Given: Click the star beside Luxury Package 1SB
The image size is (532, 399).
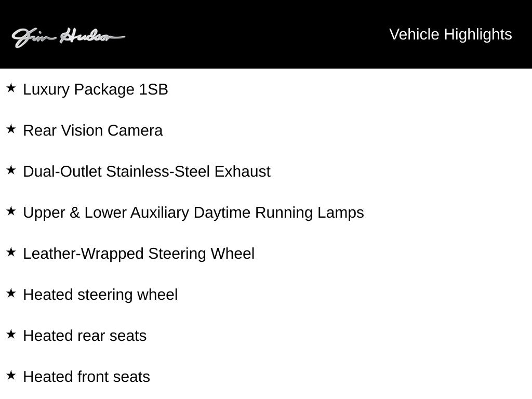Looking at the screenshot, I should click(11, 88).
